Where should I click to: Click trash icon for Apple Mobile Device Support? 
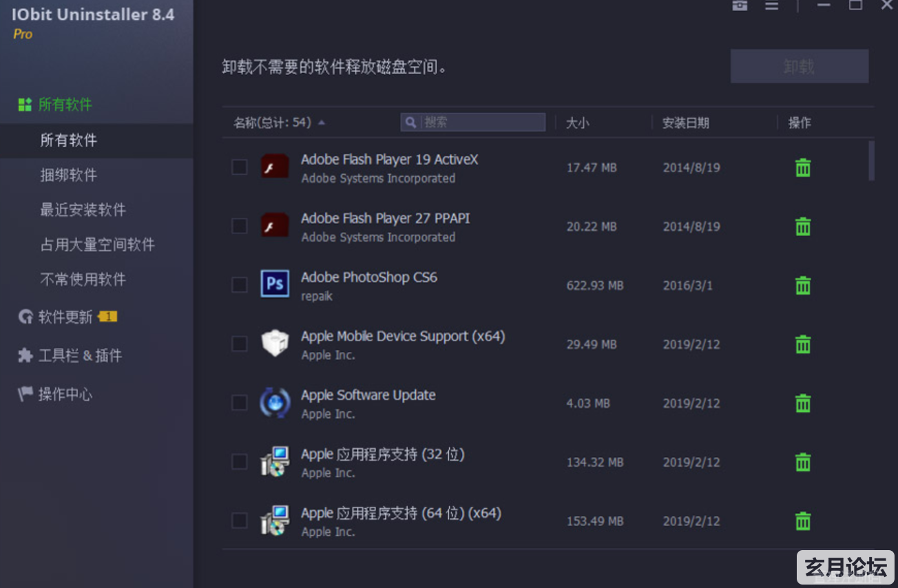[803, 344]
